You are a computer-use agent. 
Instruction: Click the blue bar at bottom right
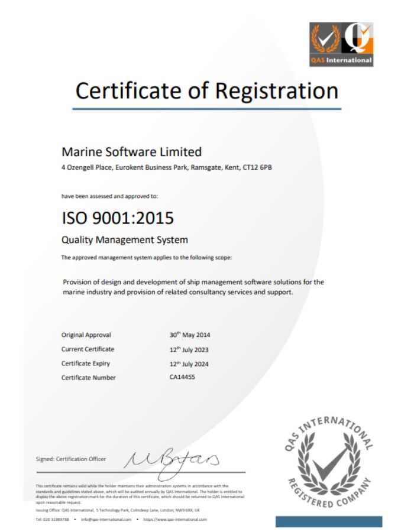click(x=328, y=521)
